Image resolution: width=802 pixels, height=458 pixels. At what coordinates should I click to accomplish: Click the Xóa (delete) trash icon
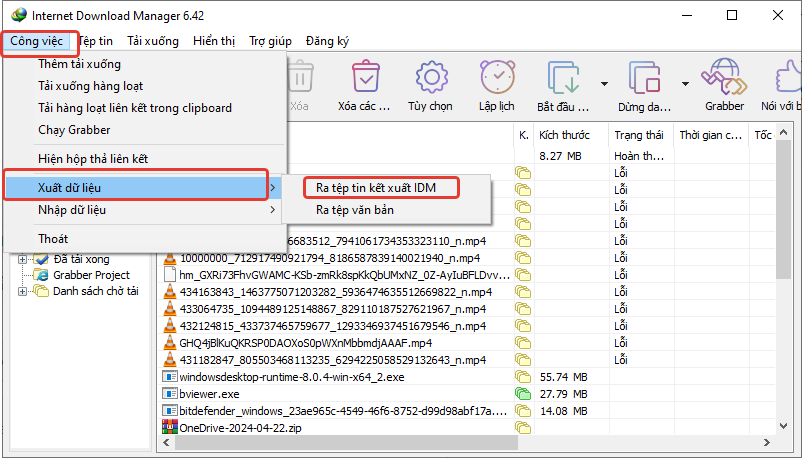(301, 77)
